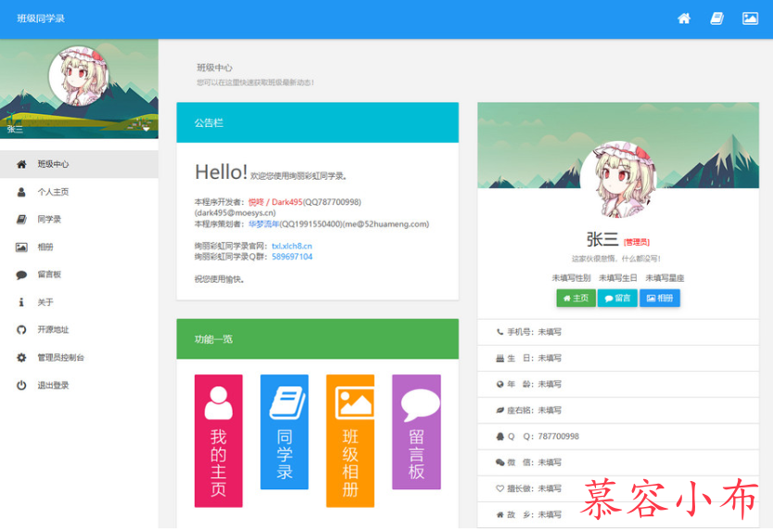Click the power icon beside 退出登录
The image size is (773, 532).
click(21, 385)
